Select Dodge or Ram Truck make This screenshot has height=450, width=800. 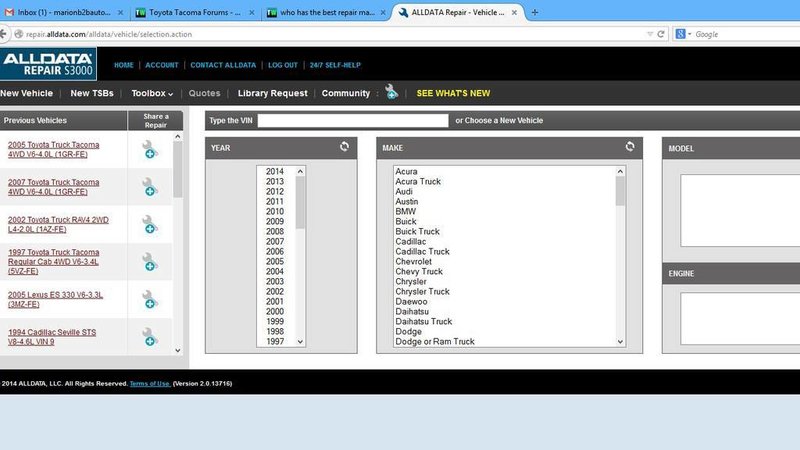[x=435, y=341]
